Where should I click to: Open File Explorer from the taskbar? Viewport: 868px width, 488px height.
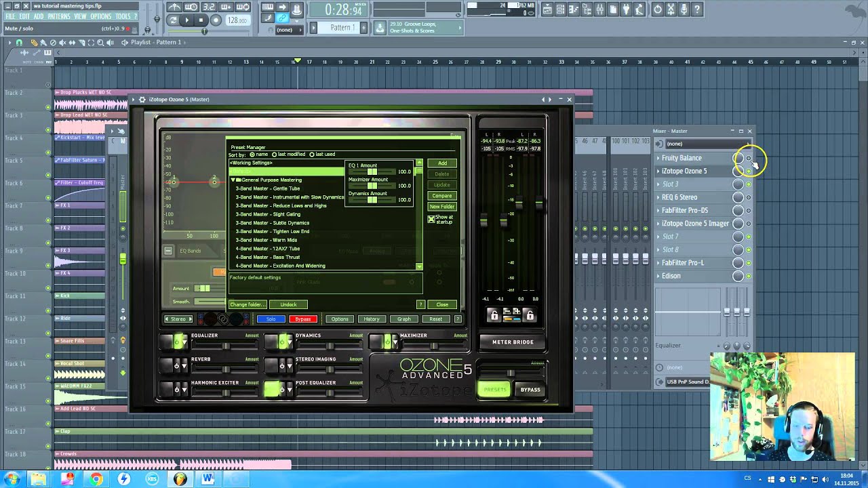tap(39, 479)
